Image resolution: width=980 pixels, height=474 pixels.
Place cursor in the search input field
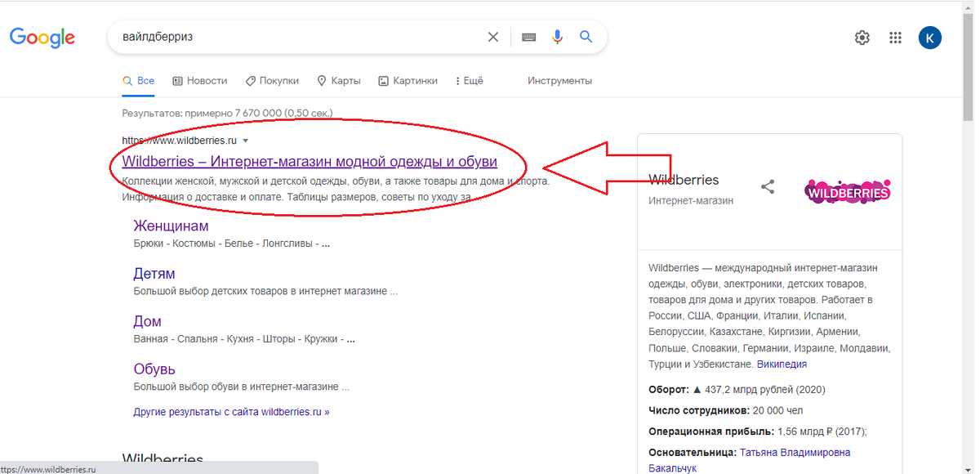click(286, 36)
